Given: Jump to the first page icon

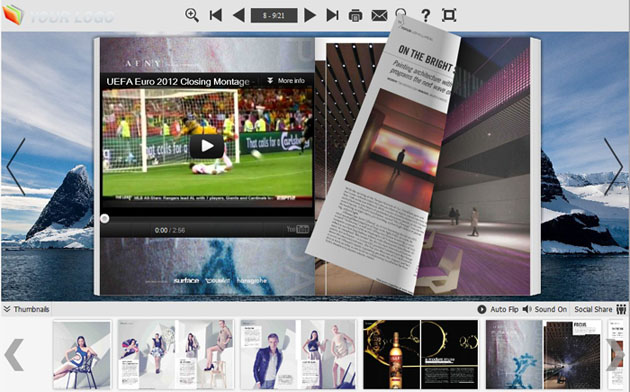Looking at the screenshot, I should point(216,15).
